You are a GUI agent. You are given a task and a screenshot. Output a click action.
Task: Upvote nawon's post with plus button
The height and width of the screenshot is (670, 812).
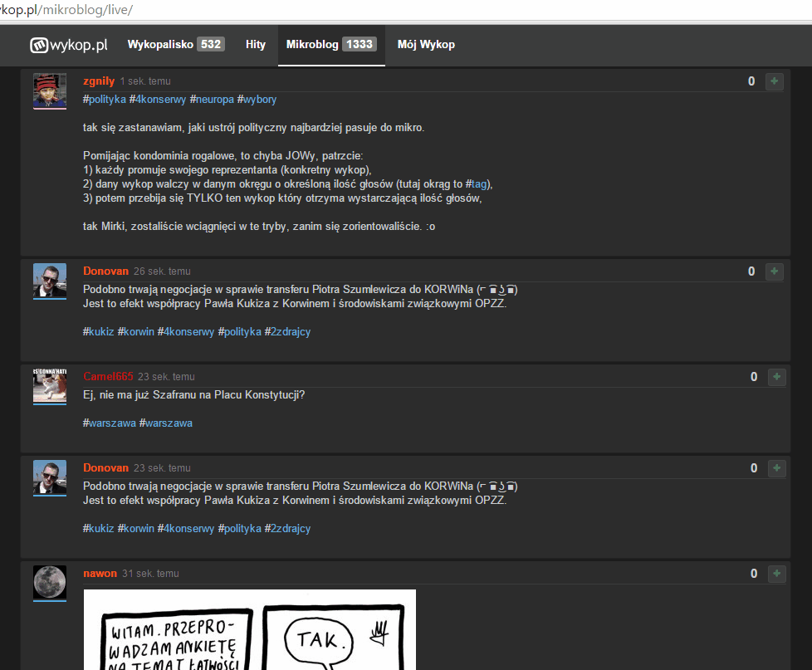777,574
